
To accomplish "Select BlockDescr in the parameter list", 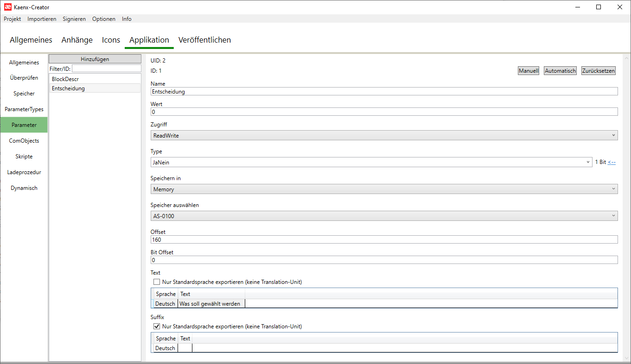I will [65, 79].
